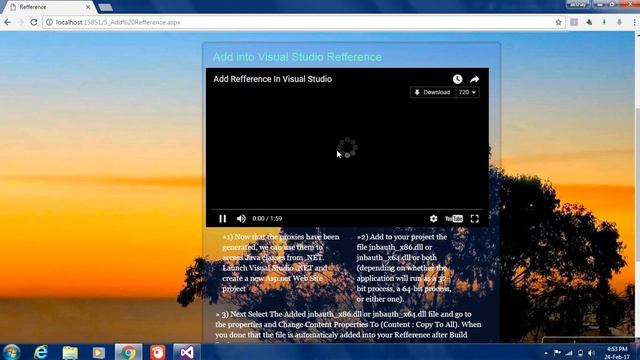640x360 pixels.
Task: Click the system tray volume icon
Action: click(x=591, y=353)
